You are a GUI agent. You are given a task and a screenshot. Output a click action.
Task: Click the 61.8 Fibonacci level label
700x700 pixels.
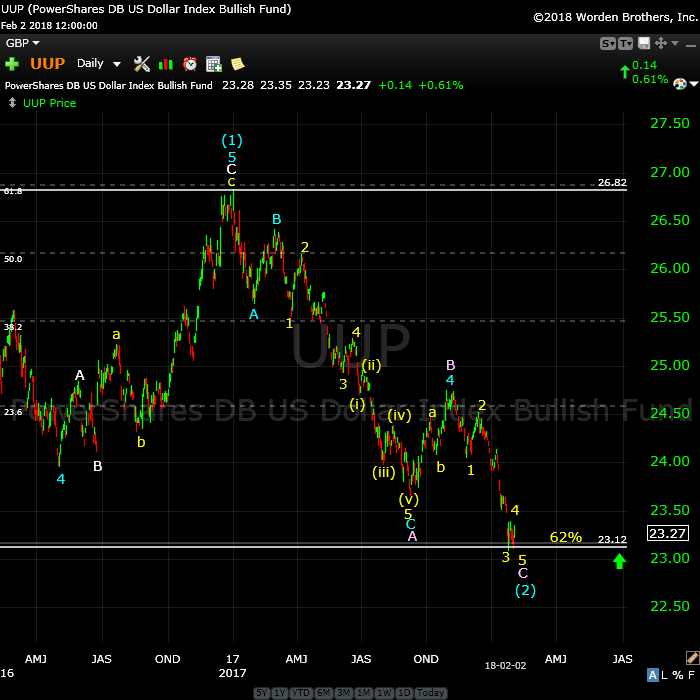tap(13, 191)
